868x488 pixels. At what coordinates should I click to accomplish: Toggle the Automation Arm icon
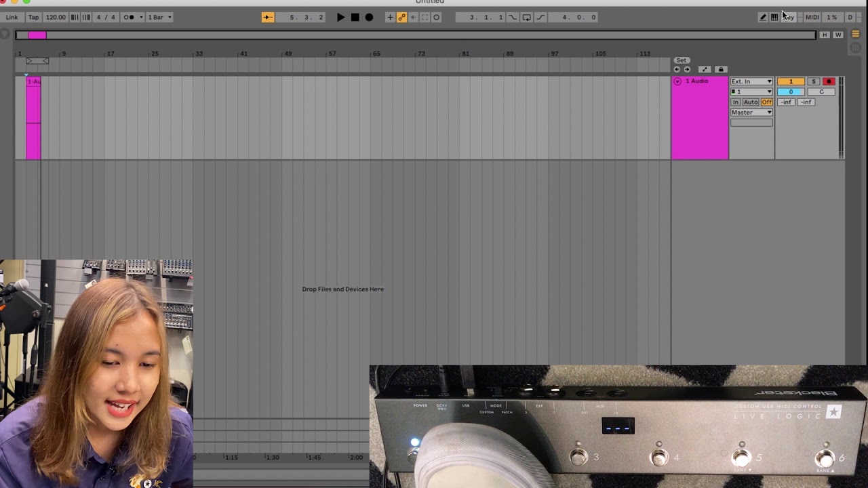pyautogui.click(x=401, y=17)
